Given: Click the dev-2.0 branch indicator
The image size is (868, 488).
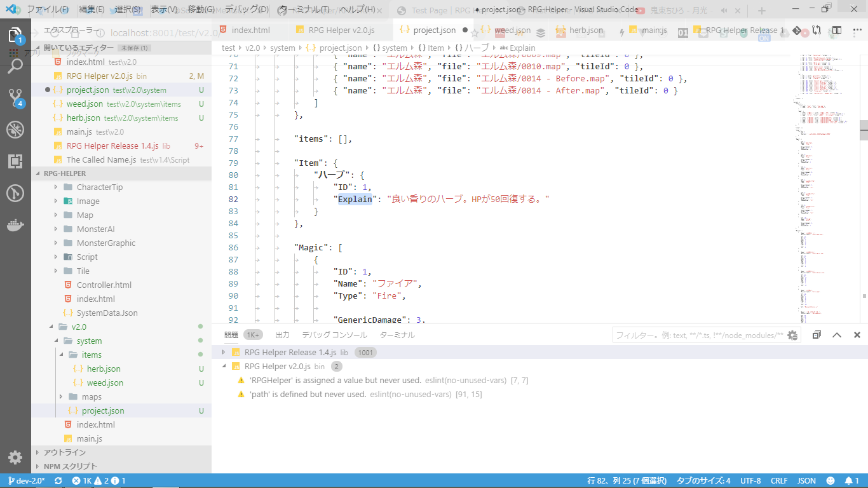Looking at the screenshot, I should pos(25,481).
